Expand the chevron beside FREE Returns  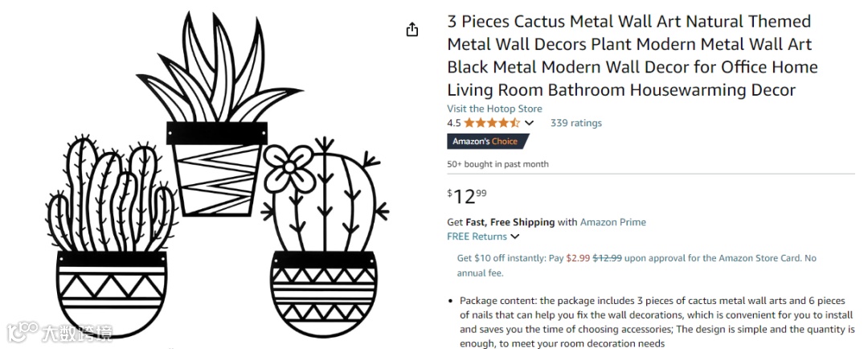tap(515, 236)
